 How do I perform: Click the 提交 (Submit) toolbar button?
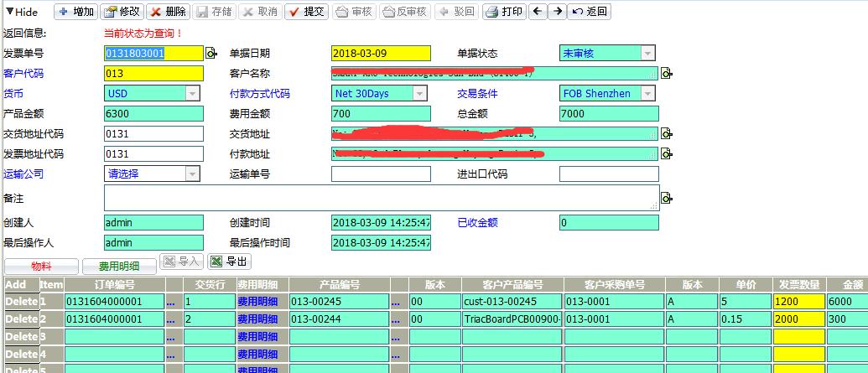coord(306,12)
